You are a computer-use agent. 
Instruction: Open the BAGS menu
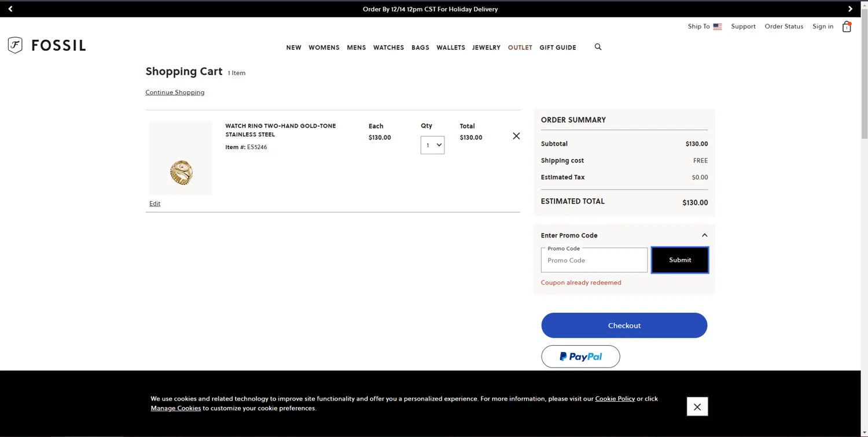click(x=420, y=47)
